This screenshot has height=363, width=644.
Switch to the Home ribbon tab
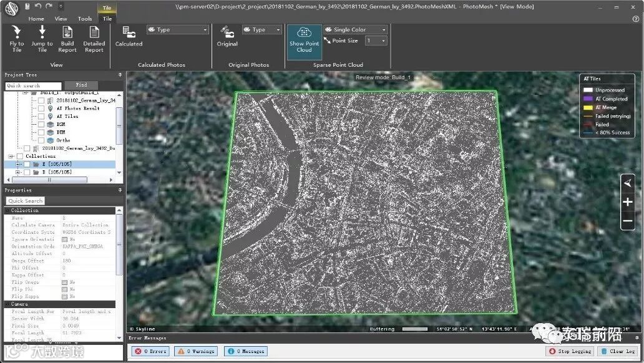36,19
